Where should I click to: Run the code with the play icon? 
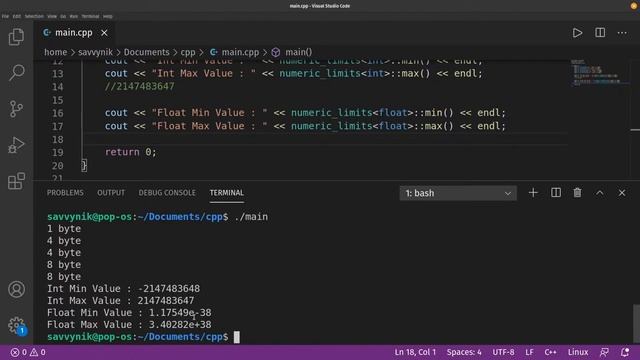click(x=577, y=33)
